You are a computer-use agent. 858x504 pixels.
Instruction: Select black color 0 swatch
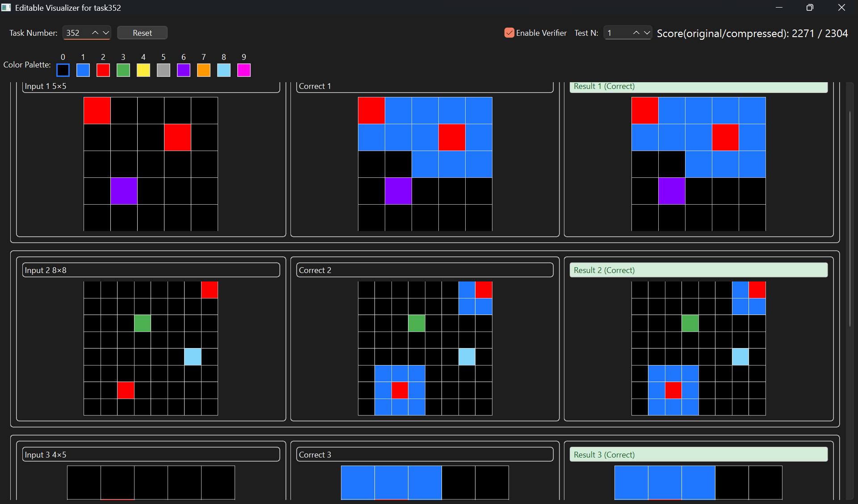[x=63, y=70]
